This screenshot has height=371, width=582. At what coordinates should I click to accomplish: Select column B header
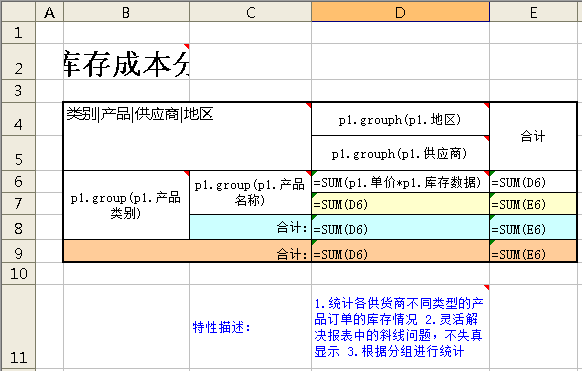(126, 12)
